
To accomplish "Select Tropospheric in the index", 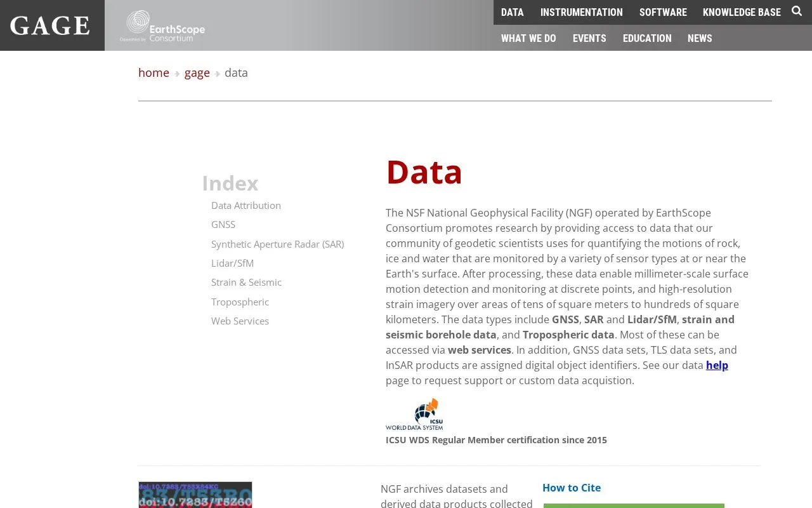I will [240, 302].
